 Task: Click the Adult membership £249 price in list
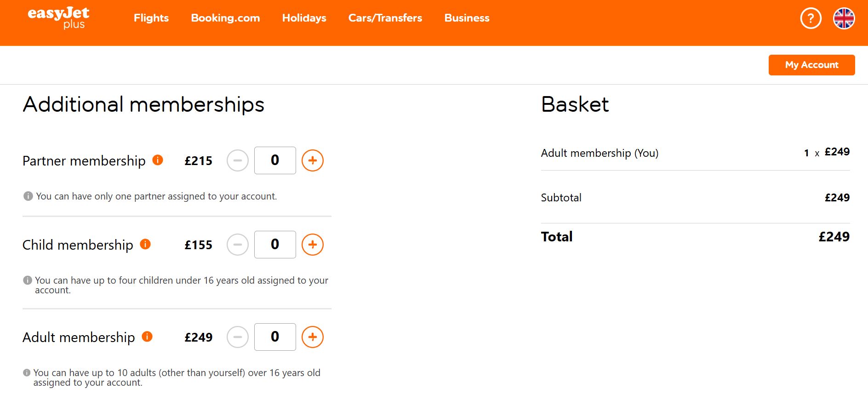coord(199,337)
